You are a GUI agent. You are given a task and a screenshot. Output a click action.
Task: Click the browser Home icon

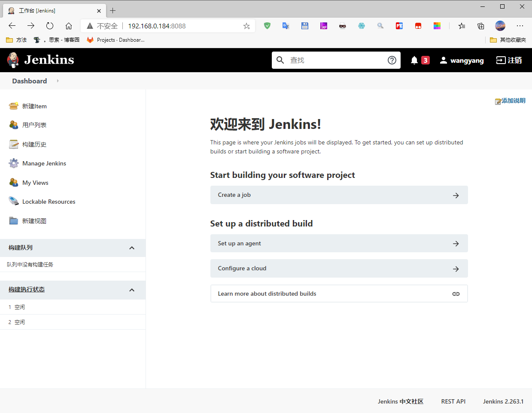click(69, 26)
